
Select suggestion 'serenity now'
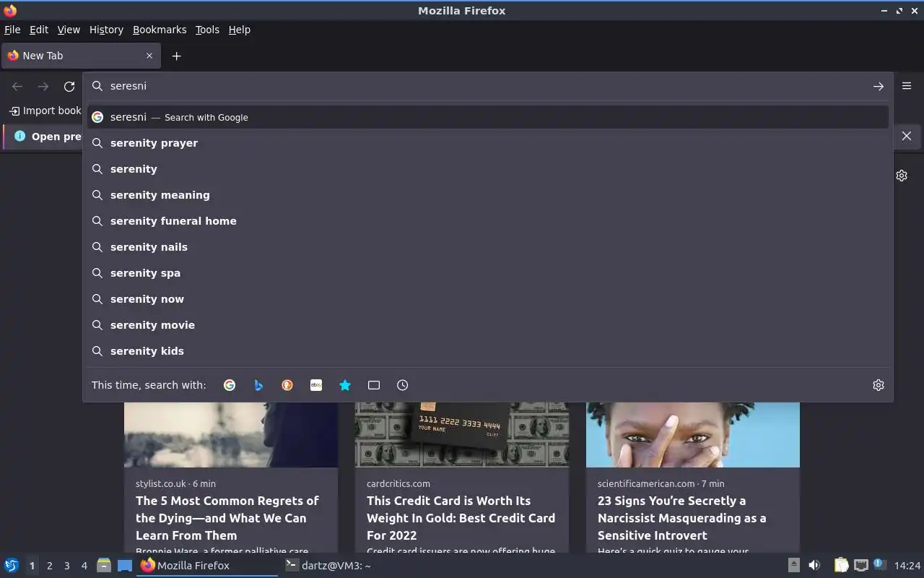[x=488, y=299]
